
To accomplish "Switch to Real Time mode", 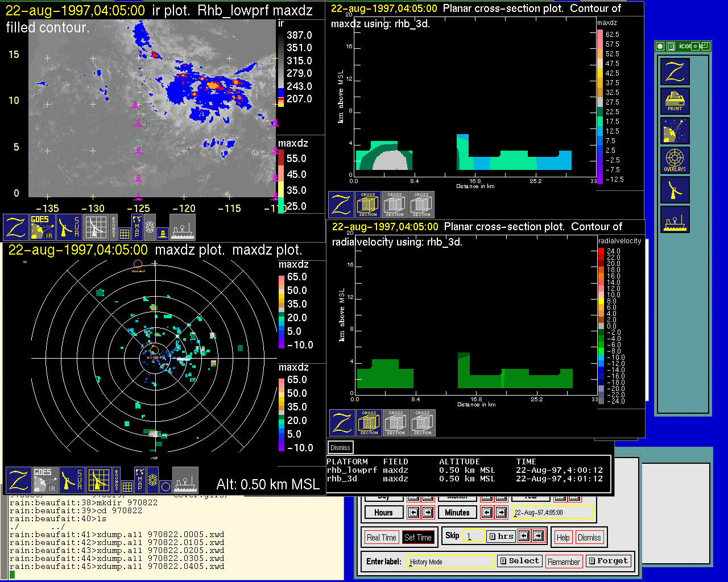I will [381, 538].
